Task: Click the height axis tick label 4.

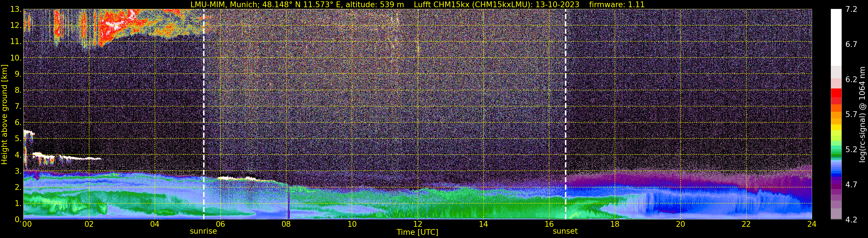Action: click(x=18, y=155)
